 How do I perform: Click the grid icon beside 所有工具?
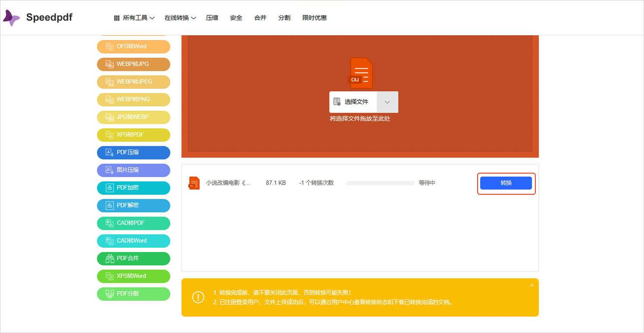coord(117,18)
